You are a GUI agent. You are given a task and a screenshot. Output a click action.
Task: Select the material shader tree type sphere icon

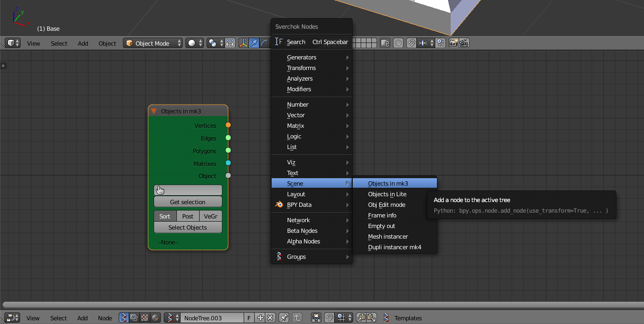[x=155, y=318]
